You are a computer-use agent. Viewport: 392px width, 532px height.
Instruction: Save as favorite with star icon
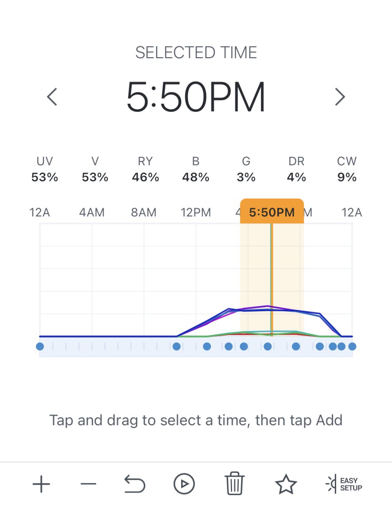tap(286, 484)
